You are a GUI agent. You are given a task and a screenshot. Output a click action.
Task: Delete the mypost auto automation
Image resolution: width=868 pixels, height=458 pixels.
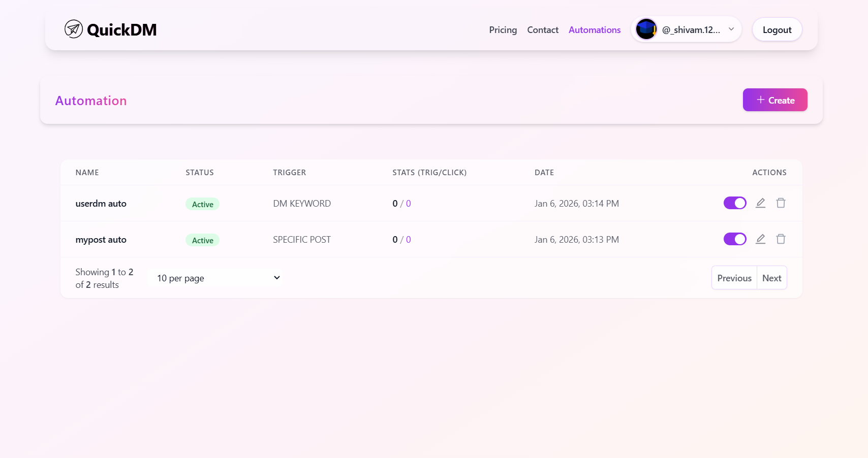pos(781,239)
